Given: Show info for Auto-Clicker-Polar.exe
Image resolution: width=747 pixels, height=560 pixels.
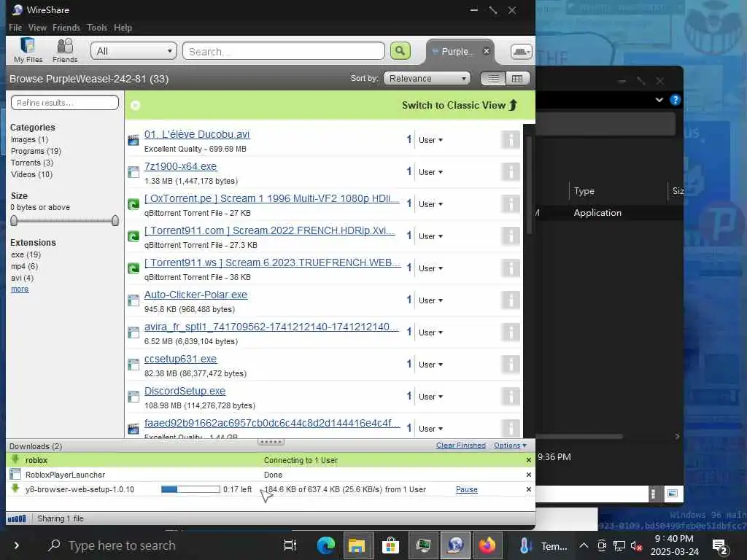Looking at the screenshot, I should click(511, 300).
